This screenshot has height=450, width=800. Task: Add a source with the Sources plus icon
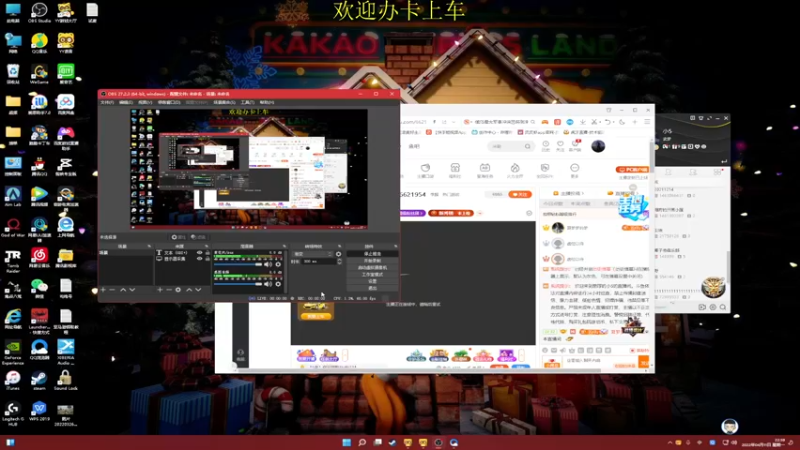tap(160, 290)
